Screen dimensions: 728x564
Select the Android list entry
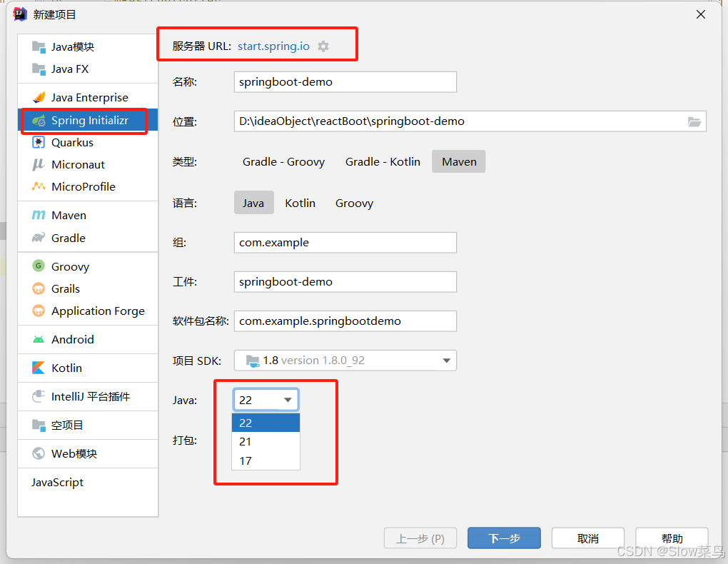pyautogui.click(x=88, y=339)
